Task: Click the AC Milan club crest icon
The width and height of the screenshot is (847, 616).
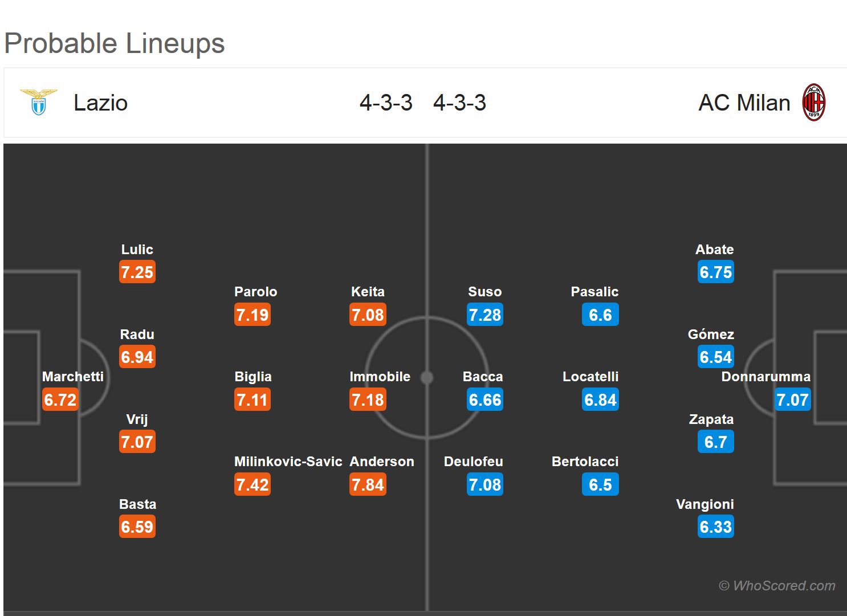Action: (x=813, y=103)
